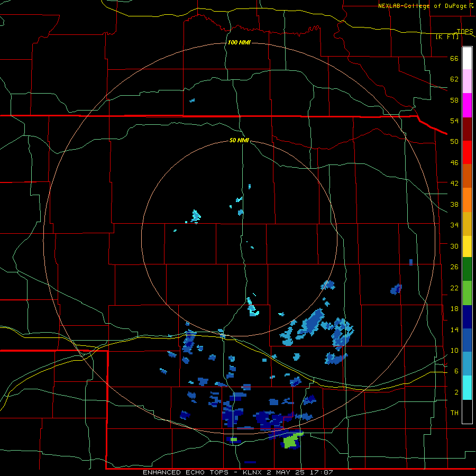
Task: Select the NEXLAB-College of DuPage credit text
Action: tap(422, 6)
